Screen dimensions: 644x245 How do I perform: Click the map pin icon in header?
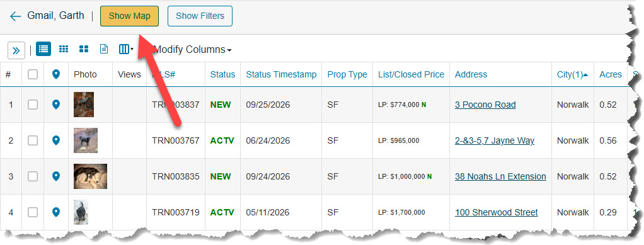click(56, 74)
